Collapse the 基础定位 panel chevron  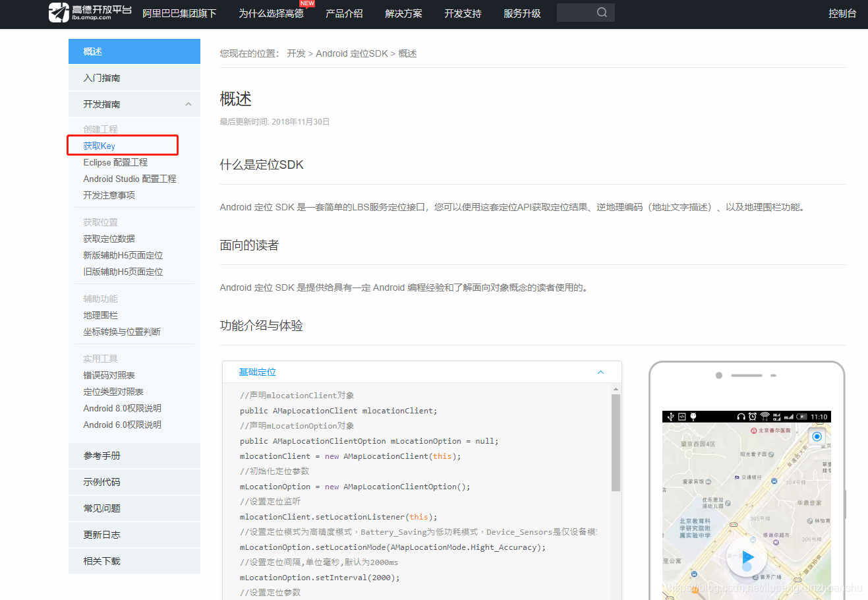(600, 373)
